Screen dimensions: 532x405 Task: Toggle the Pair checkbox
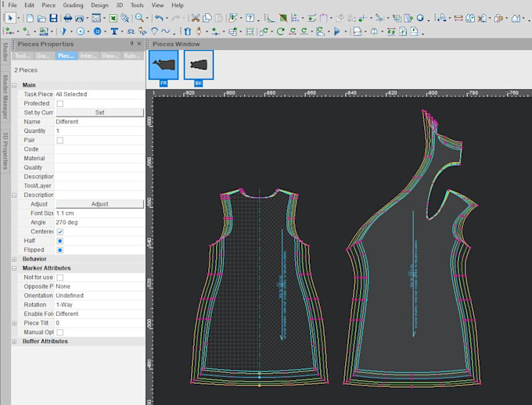59,140
